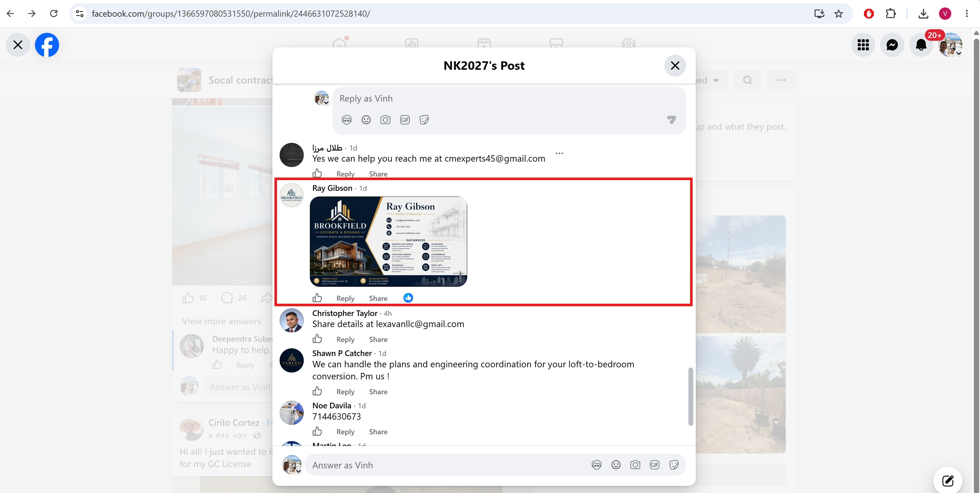Share Christopher Taylor's comment
Image resolution: width=980 pixels, height=493 pixels.
378,339
